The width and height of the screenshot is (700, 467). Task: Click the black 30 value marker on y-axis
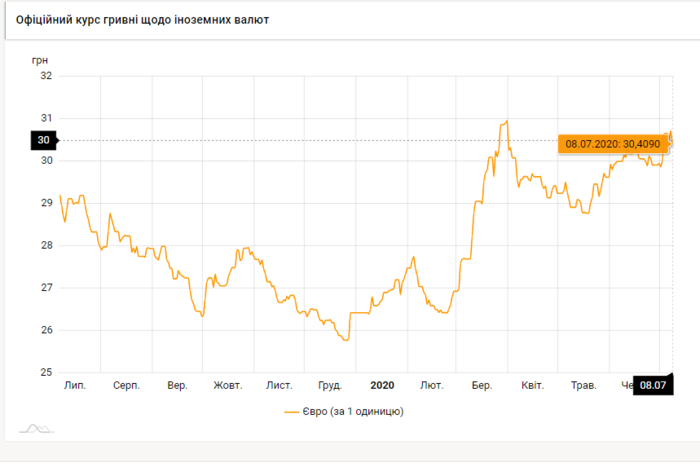tap(44, 140)
